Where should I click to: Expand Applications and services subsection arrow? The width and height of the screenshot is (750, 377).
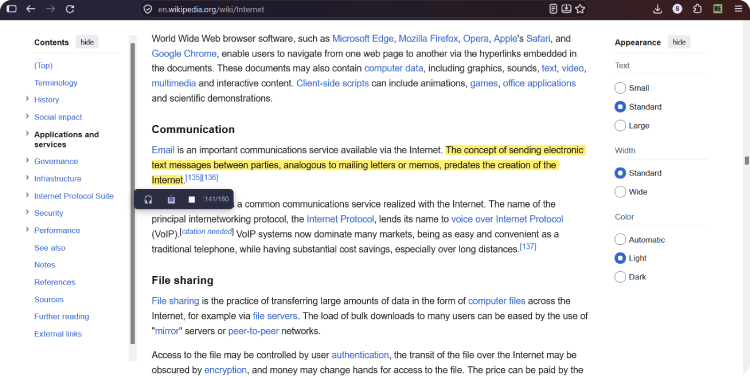point(27,134)
